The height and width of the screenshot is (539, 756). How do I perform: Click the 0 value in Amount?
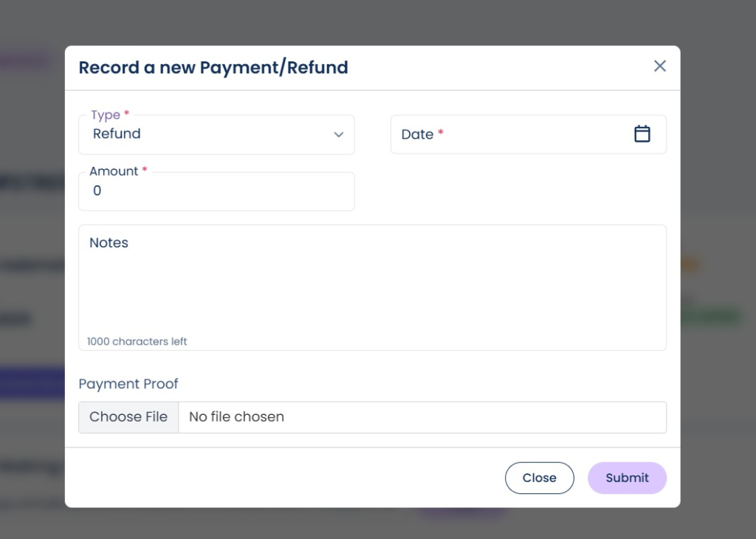97,191
